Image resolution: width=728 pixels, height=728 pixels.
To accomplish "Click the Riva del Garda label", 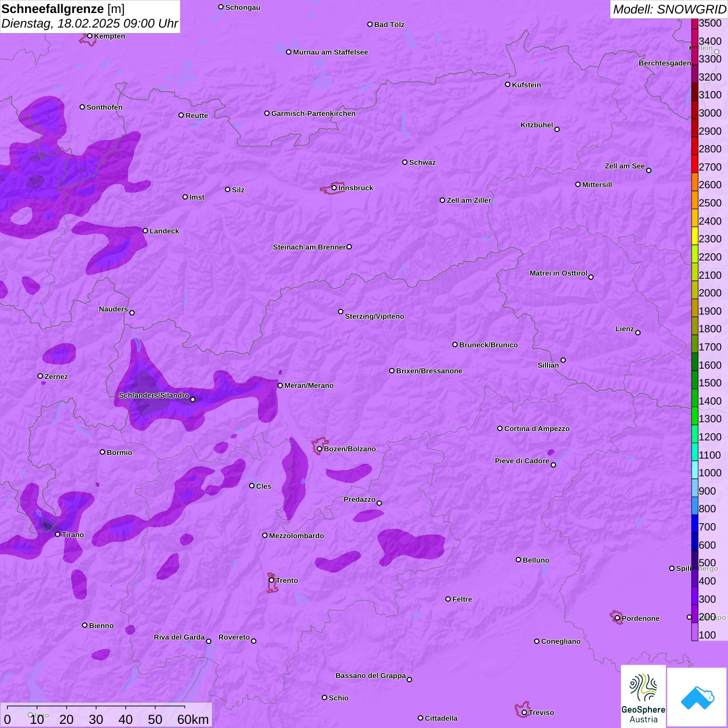I will point(179,637).
